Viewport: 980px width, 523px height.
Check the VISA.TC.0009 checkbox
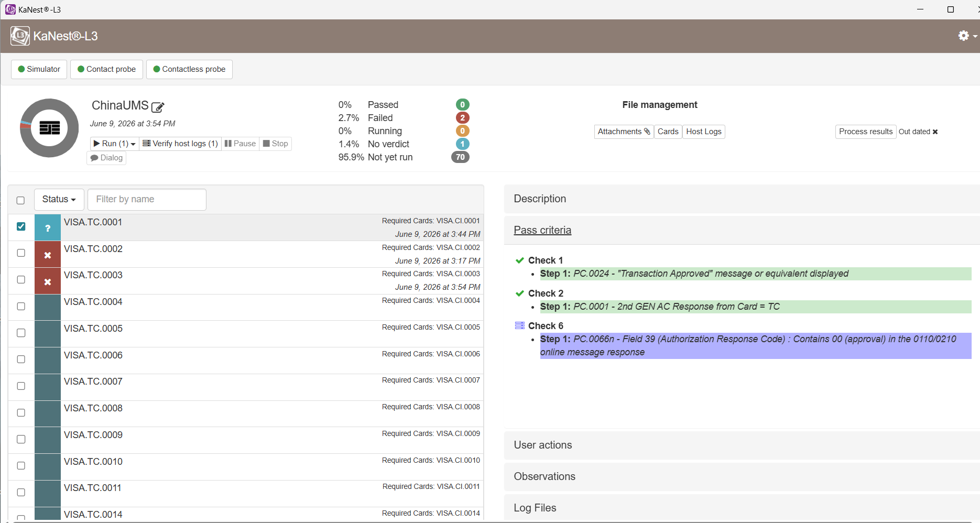point(21,439)
